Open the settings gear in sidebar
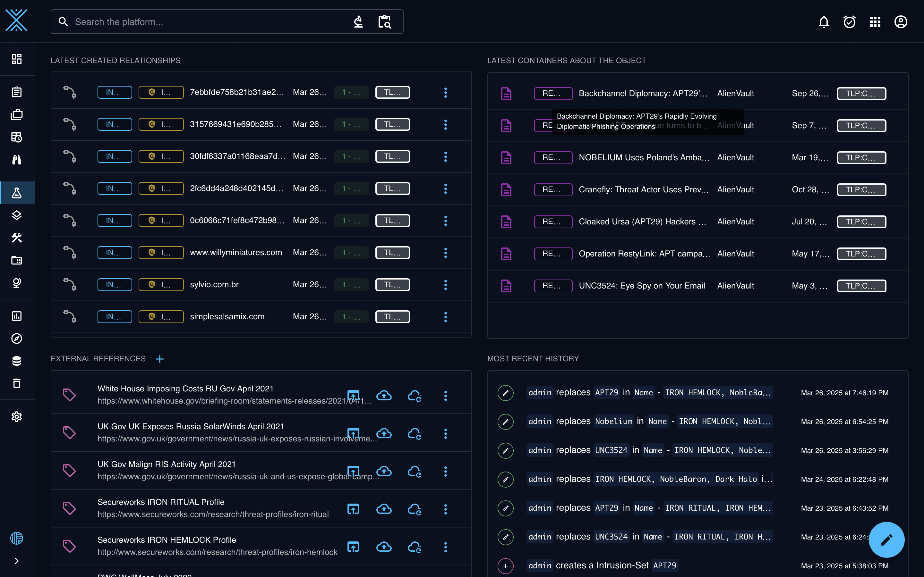The height and width of the screenshot is (577, 924). [x=16, y=417]
